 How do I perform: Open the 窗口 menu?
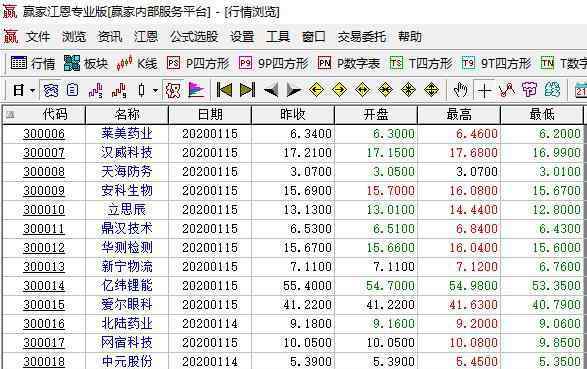pos(314,37)
